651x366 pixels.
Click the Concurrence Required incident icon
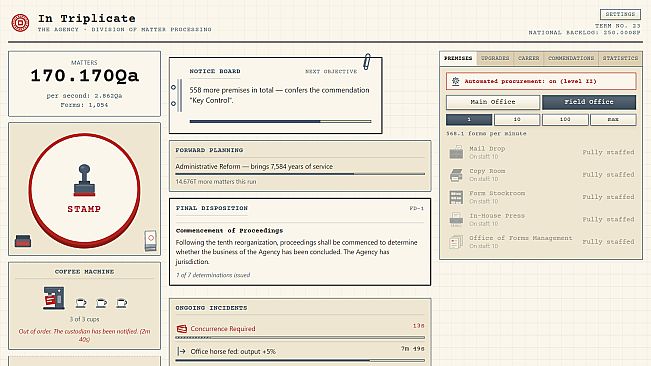(x=181, y=329)
